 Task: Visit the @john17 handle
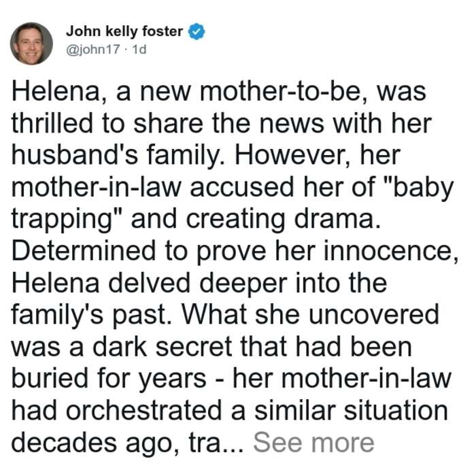(93, 49)
